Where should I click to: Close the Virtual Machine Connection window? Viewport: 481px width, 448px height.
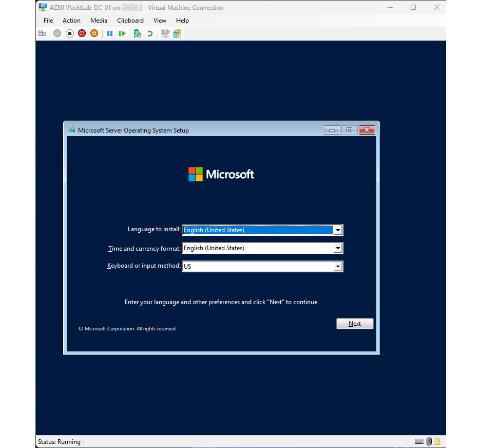[x=437, y=7]
